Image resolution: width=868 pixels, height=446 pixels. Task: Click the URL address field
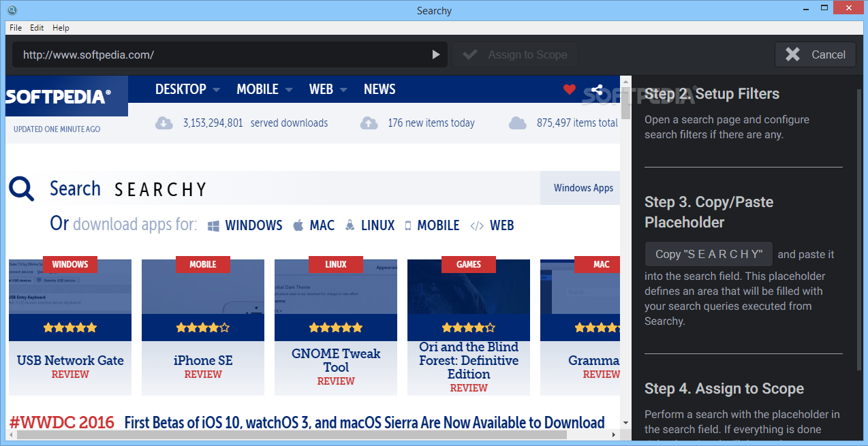(221, 54)
